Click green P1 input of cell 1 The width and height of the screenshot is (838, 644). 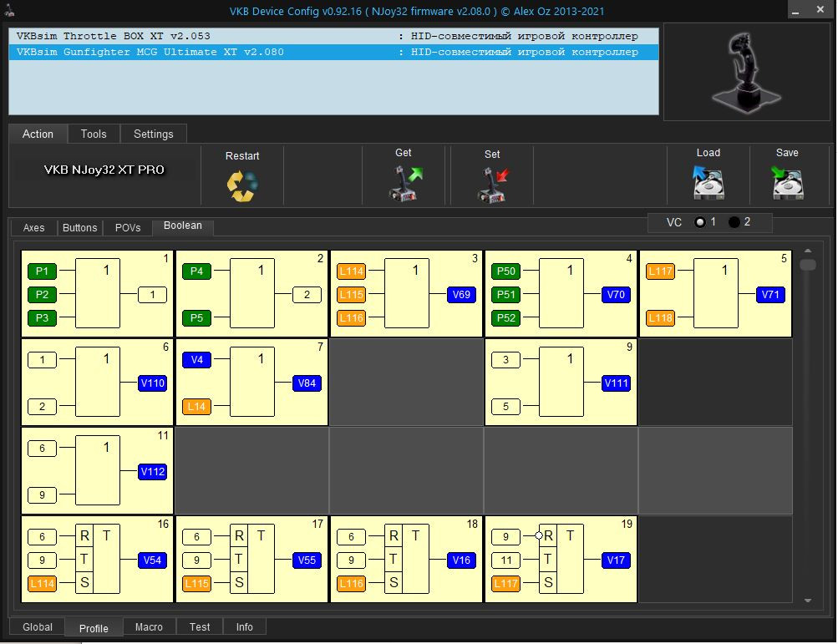click(43, 271)
